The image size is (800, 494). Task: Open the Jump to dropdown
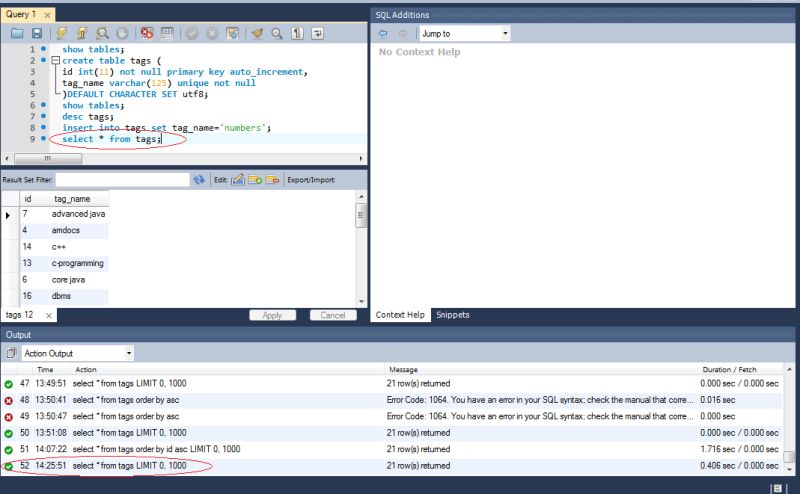[465, 34]
